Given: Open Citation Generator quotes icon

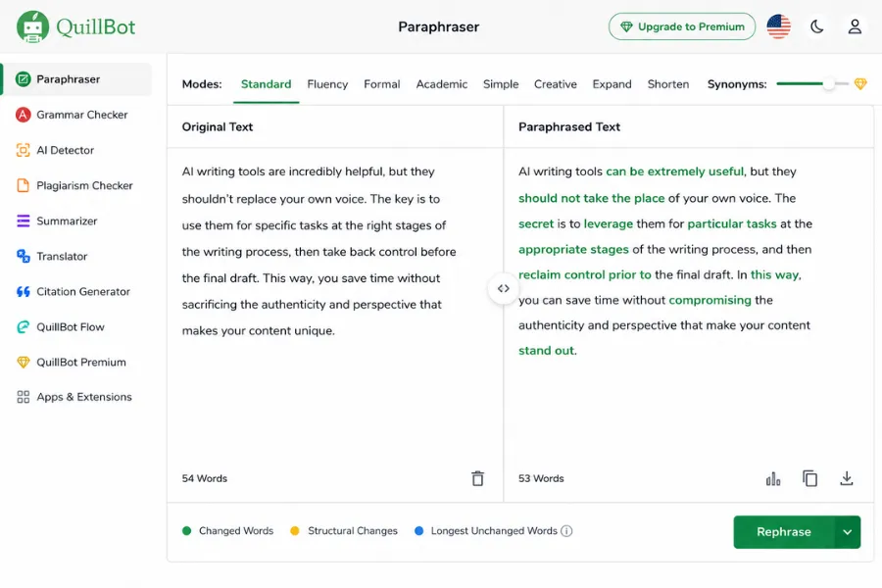Looking at the screenshot, I should click(24, 291).
